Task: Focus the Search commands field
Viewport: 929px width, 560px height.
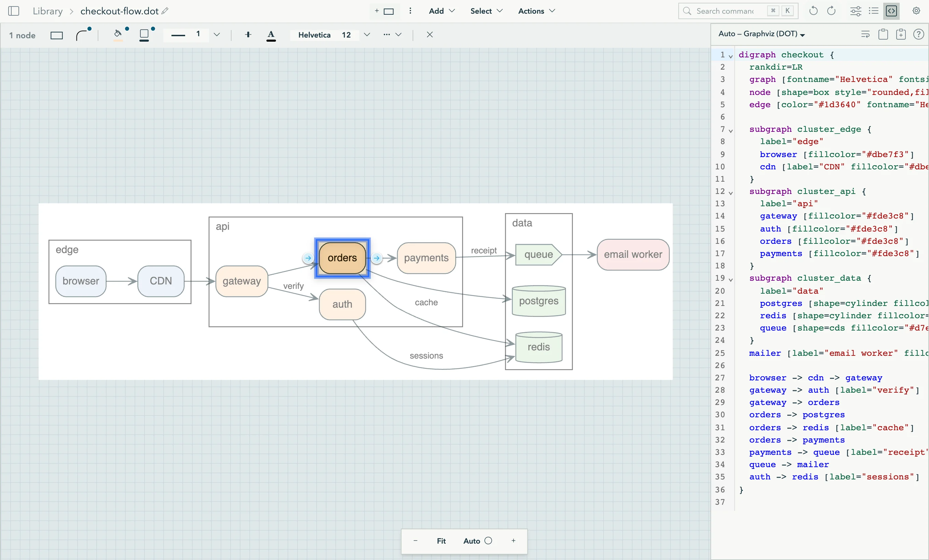Action: click(738, 11)
